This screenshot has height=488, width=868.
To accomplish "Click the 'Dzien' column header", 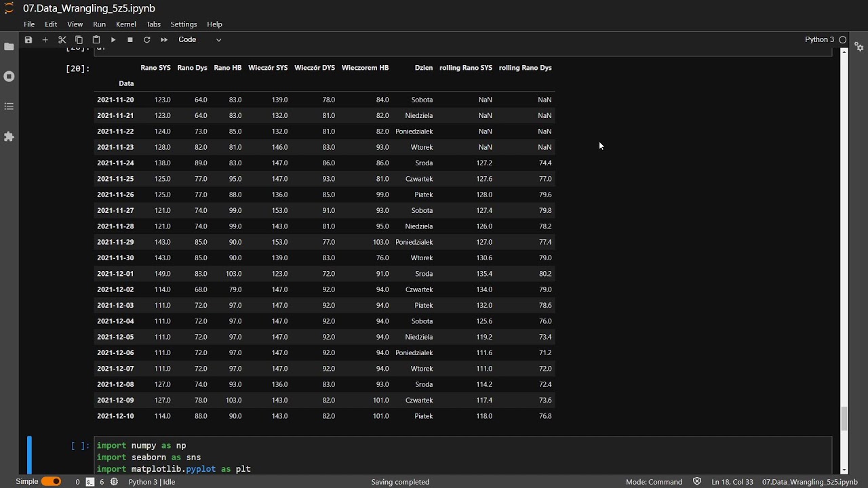I will pos(424,68).
